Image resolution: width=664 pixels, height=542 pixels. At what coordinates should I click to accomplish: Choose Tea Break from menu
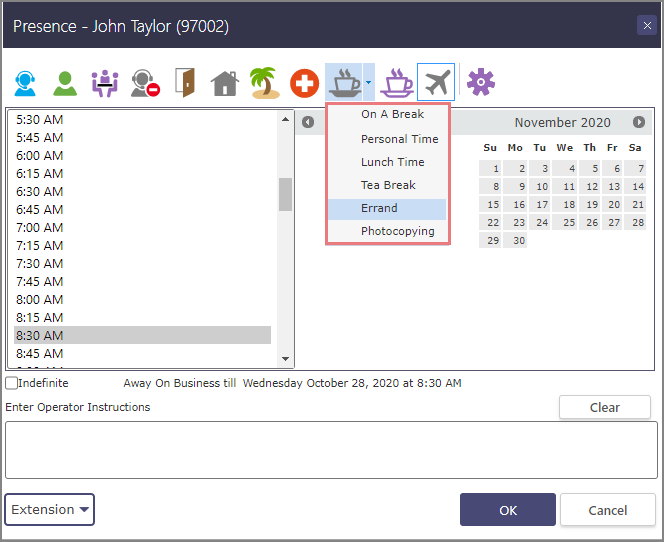387,185
